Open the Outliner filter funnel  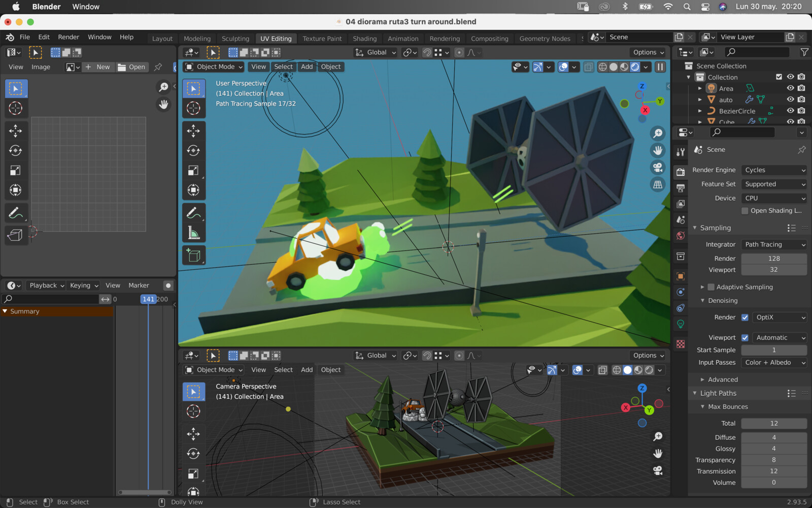pyautogui.click(x=804, y=52)
